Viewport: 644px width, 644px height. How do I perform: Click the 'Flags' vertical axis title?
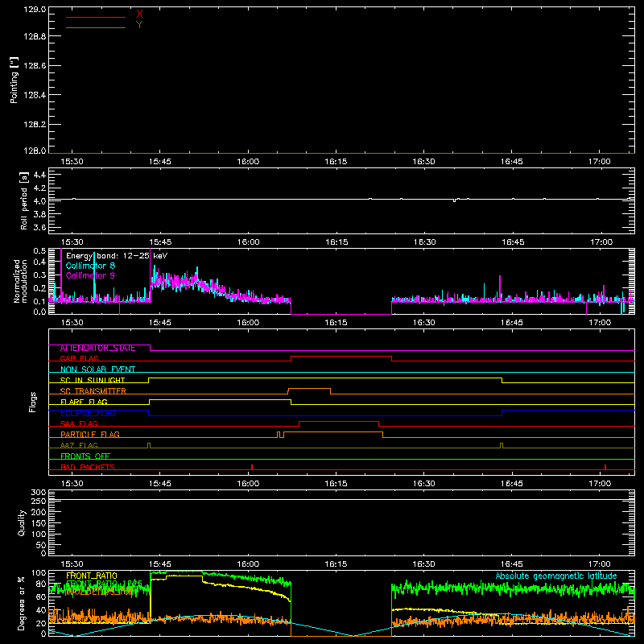tap(33, 402)
